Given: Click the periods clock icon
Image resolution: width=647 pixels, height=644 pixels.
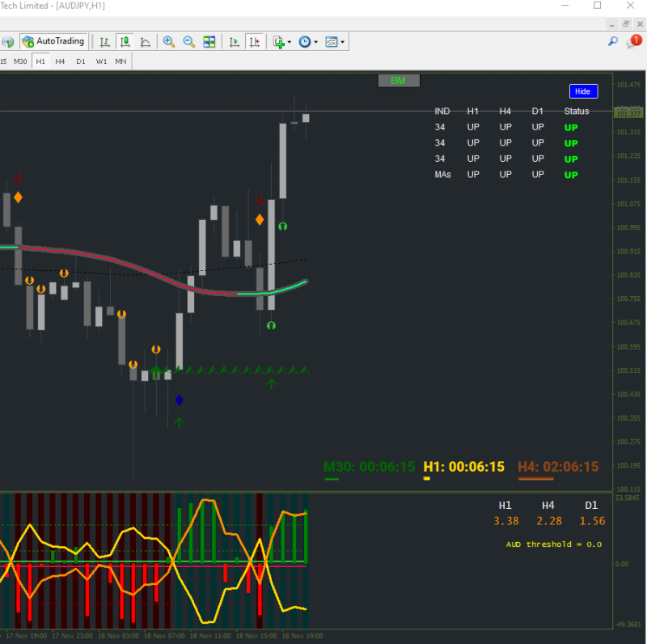Looking at the screenshot, I should click(305, 42).
